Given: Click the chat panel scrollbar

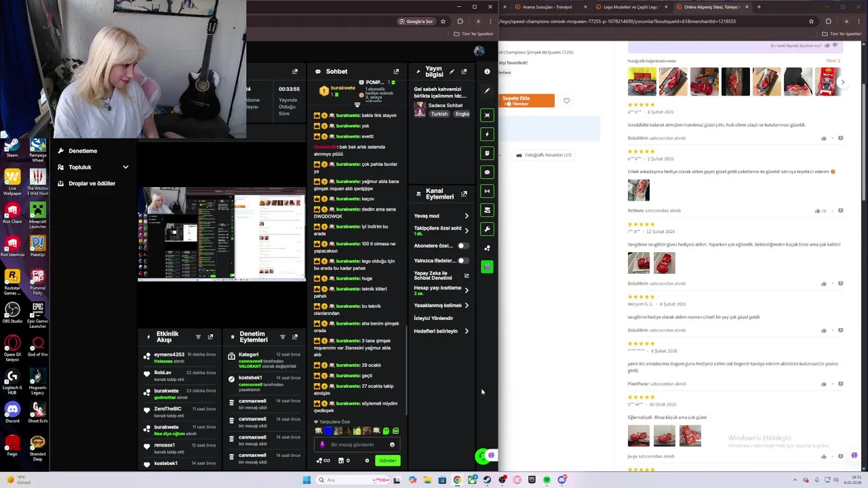Looking at the screenshot, I should coord(406,369).
